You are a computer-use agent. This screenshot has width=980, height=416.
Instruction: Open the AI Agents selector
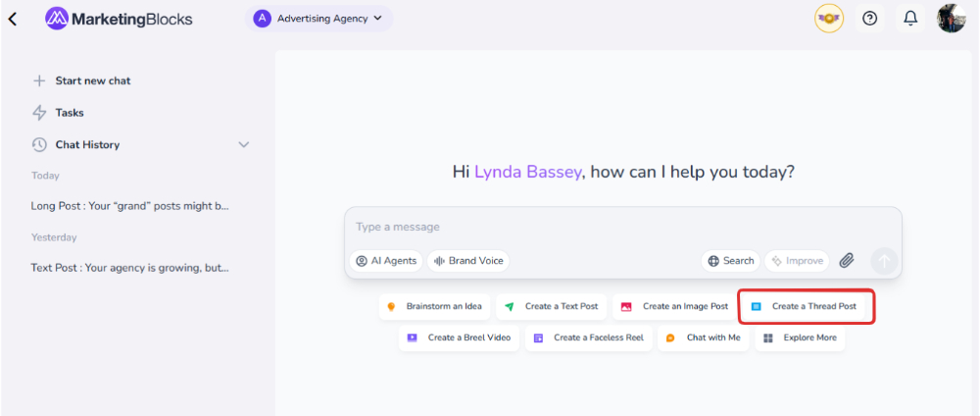pyautogui.click(x=386, y=261)
